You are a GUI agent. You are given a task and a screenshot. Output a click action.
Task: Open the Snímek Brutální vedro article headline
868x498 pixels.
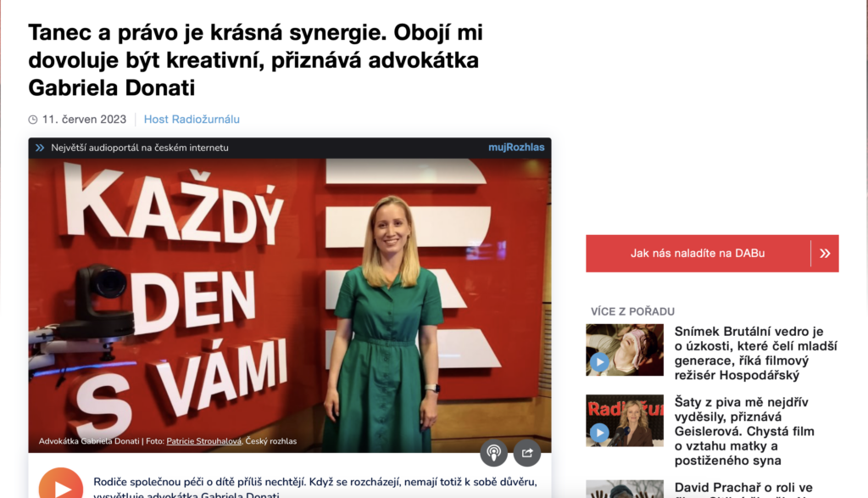click(x=755, y=354)
